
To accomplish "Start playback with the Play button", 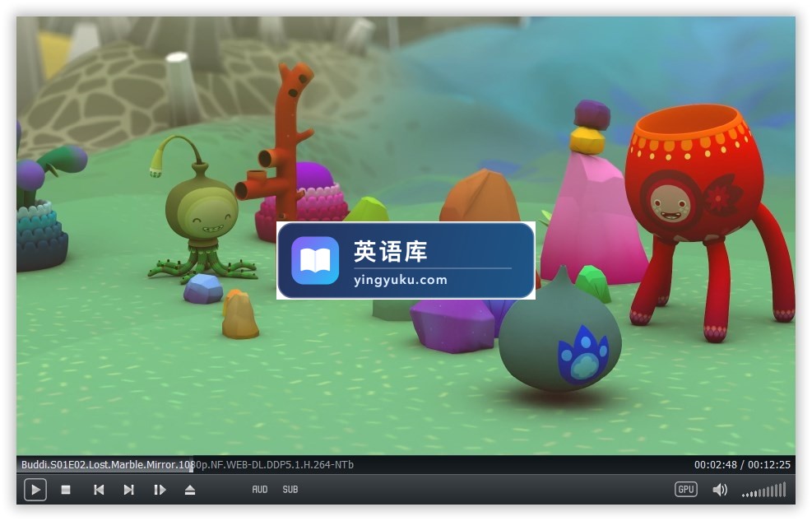I will 35,490.
